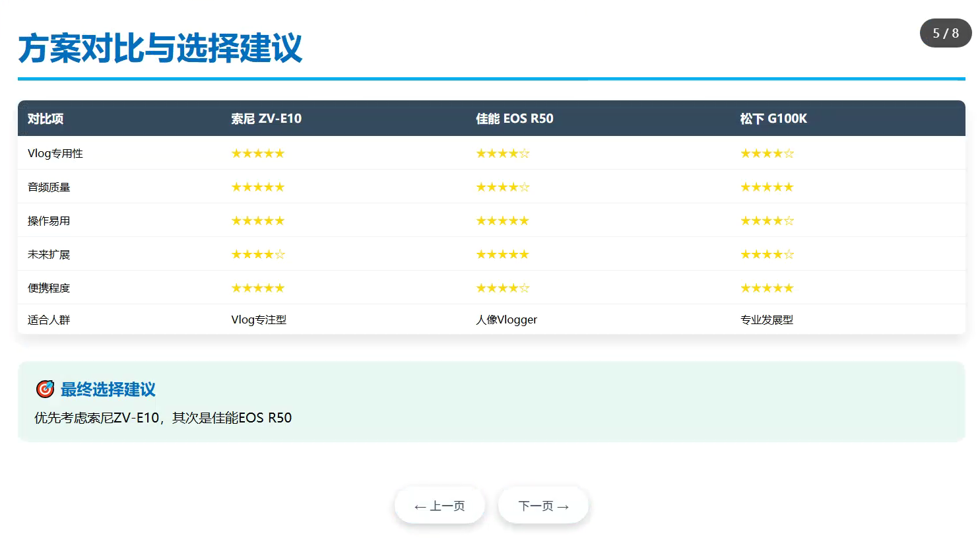980x538 pixels.
Task: Select the recommendation text 优先考虑索尼ZV-E10
Action: (x=97, y=418)
